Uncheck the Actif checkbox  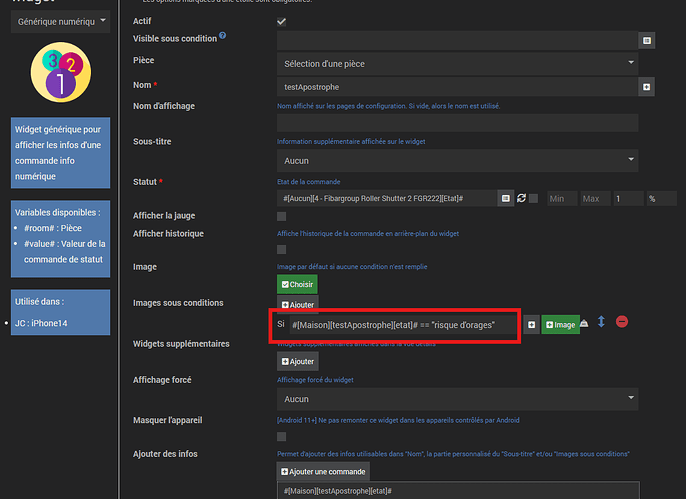(x=281, y=21)
